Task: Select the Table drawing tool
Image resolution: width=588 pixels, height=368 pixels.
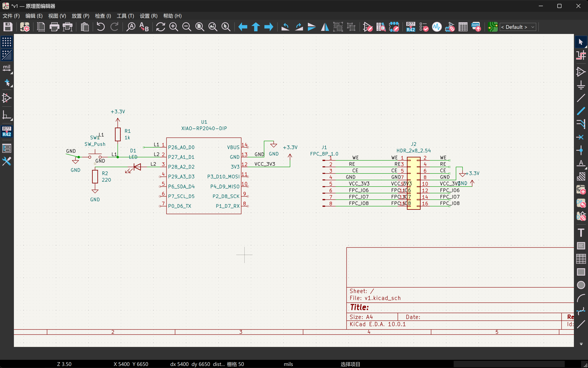Action: [581, 259]
